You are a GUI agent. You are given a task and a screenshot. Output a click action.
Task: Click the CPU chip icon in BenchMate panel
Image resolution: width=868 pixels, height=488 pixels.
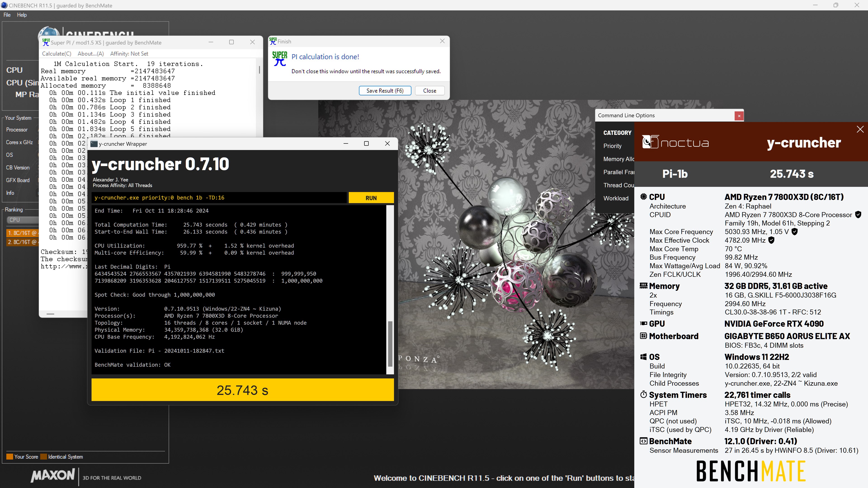coord(644,196)
